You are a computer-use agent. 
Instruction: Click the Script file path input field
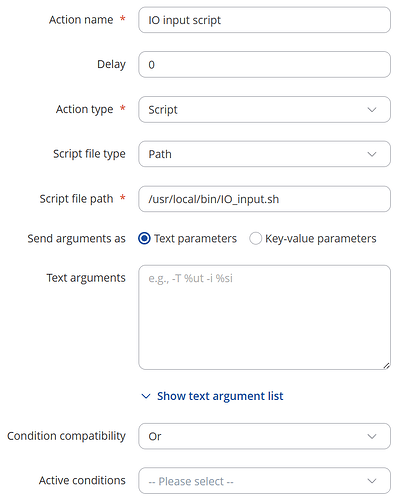click(x=264, y=199)
